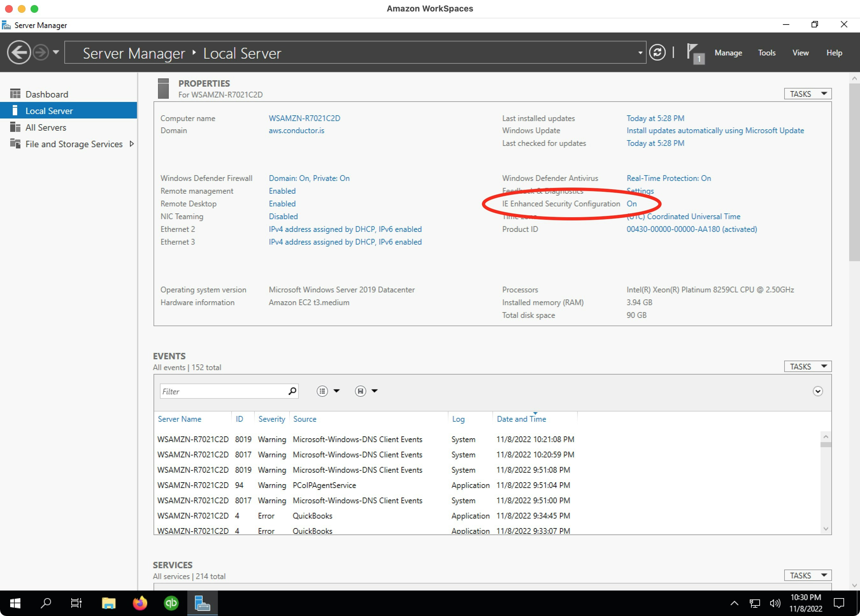Click Server Manager taskbar icon
The width and height of the screenshot is (860, 616).
pyautogui.click(x=202, y=603)
